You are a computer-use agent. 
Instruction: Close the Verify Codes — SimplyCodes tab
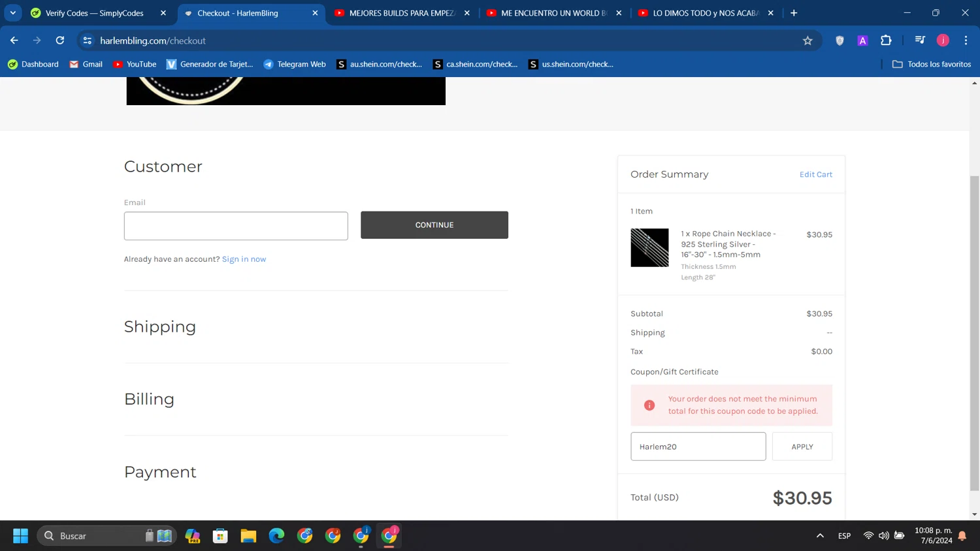(163, 13)
